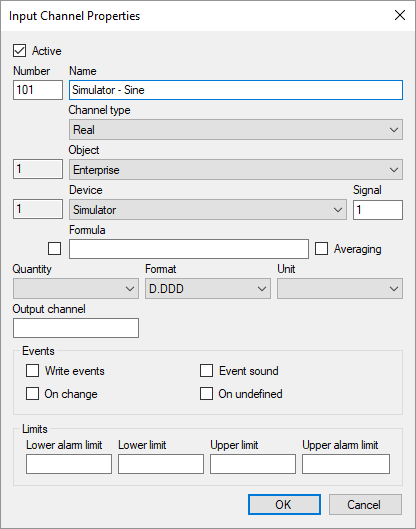The image size is (416, 529).
Task: Tick the On undefined checkbox
Action: click(x=206, y=394)
